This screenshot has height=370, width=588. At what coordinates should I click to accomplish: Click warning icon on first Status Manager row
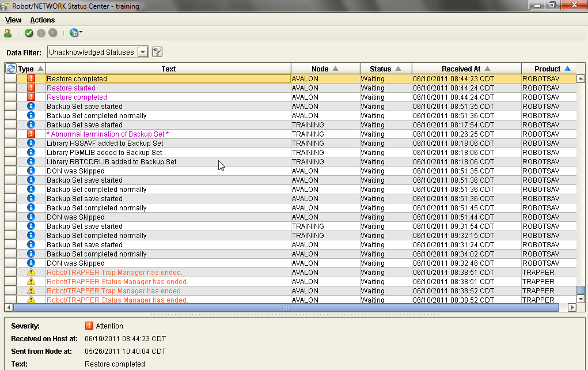tap(31, 281)
